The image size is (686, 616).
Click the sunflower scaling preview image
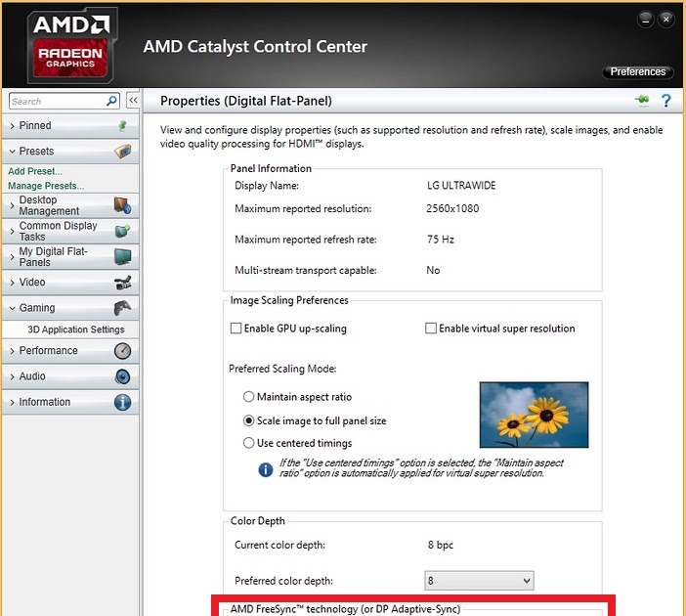coord(534,415)
